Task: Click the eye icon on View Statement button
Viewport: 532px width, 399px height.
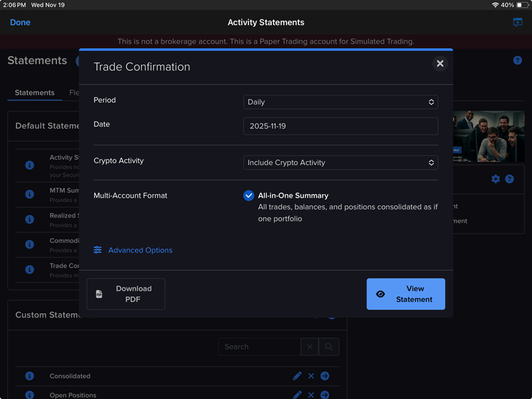Action: click(380, 294)
